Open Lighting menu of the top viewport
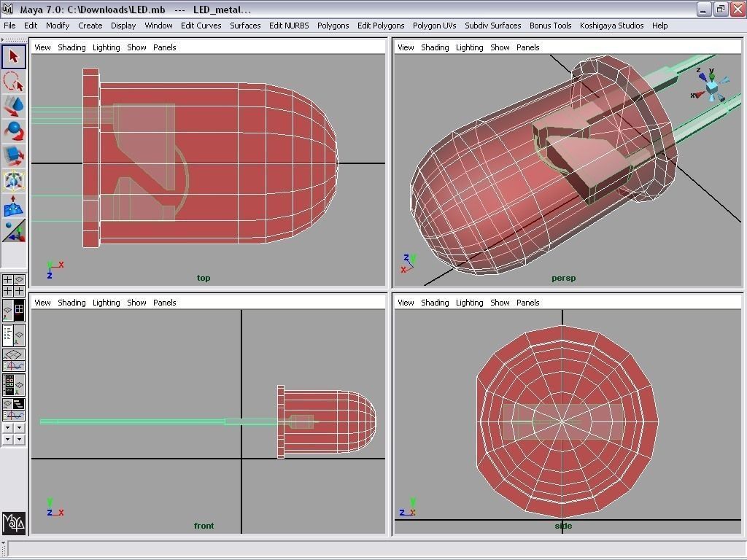Image resolution: width=747 pixels, height=560 pixels. pyautogui.click(x=107, y=47)
